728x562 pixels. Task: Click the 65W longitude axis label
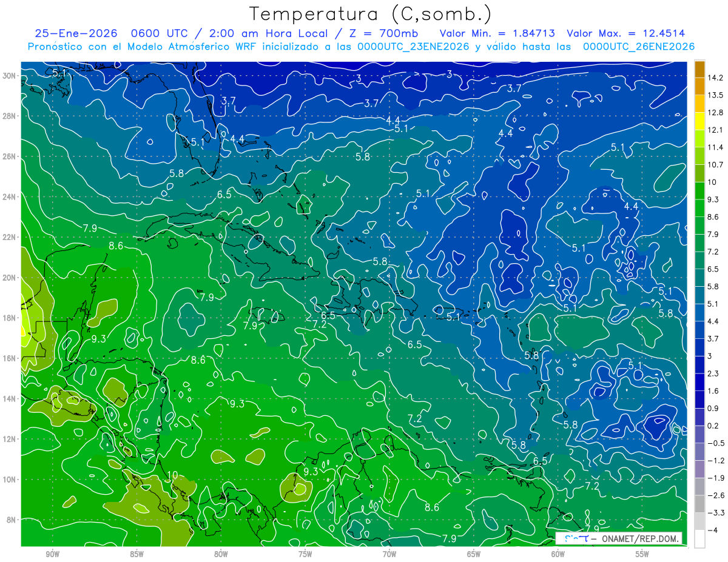click(474, 554)
